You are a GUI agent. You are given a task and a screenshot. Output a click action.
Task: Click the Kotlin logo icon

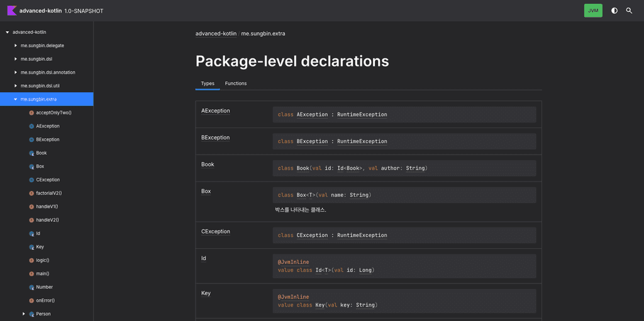point(11,11)
